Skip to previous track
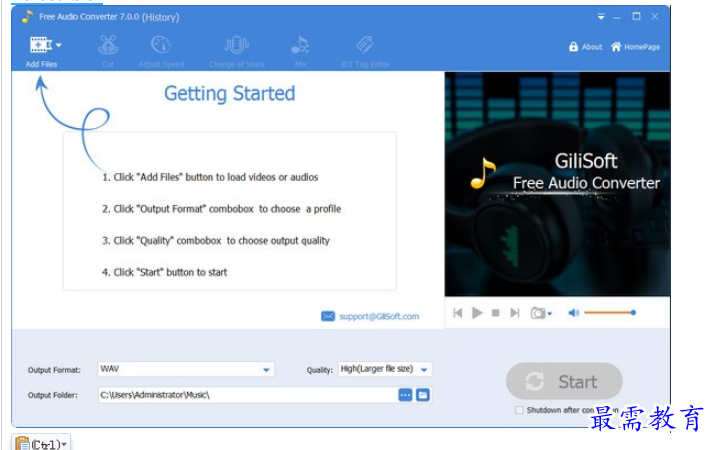Screen dimensions: 712x450 458,313
